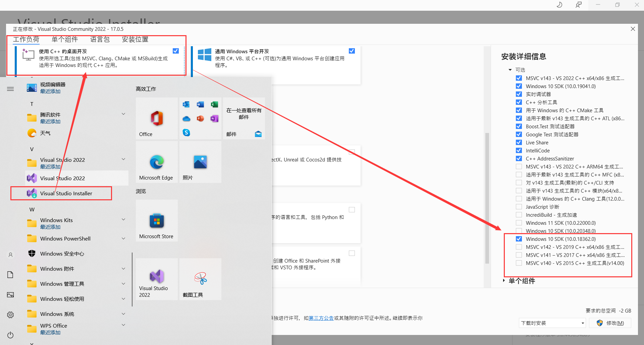The image size is (644, 345).
Task: Open Documents icon in Start sidebar
Action: click(10, 275)
